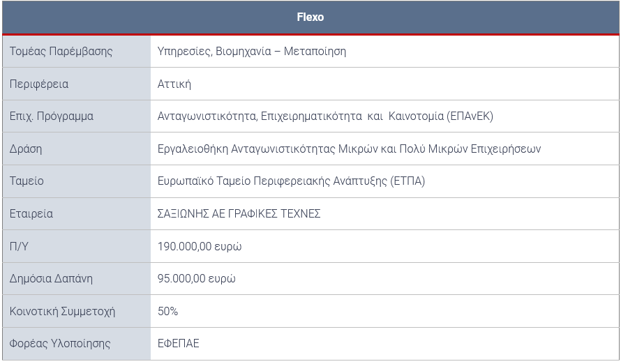The width and height of the screenshot is (621, 364).
Task: Select the Επιχ. Πρόγραμμα label
Action: tap(52, 116)
